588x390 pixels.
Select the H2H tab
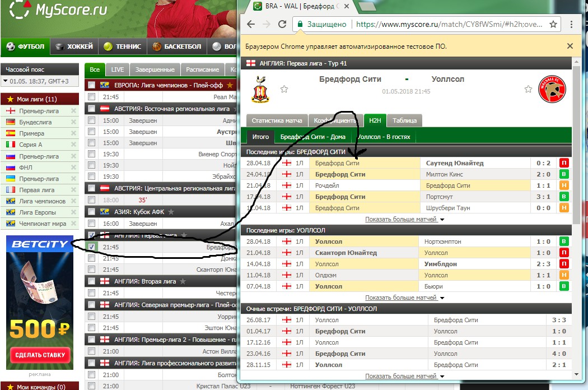(375, 120)
